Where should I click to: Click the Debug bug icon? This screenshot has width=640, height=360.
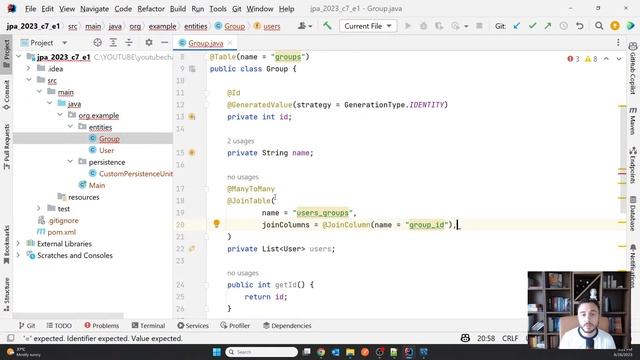[x=423, y=26]
